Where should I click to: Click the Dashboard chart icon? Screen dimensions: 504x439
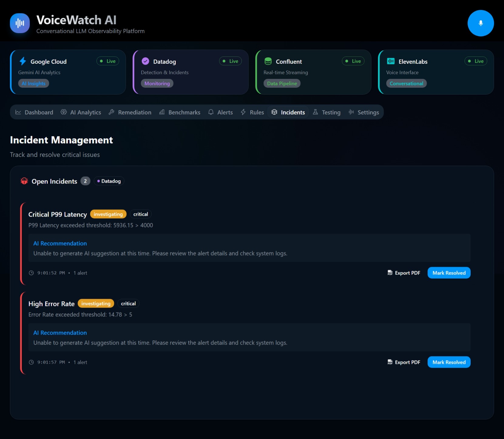(x=18, y=112)
